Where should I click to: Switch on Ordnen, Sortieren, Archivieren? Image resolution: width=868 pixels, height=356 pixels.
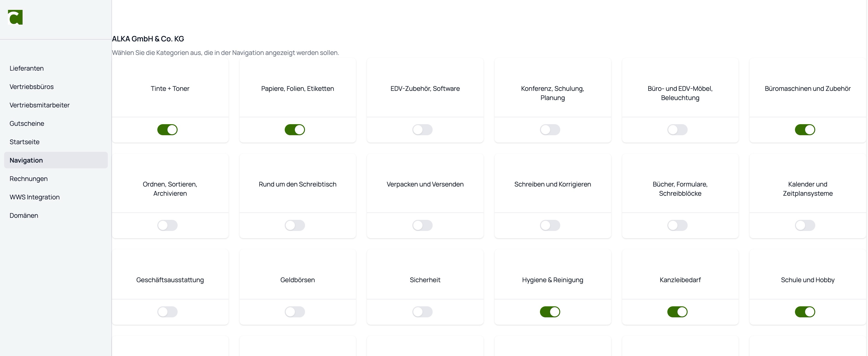[167, 225]
